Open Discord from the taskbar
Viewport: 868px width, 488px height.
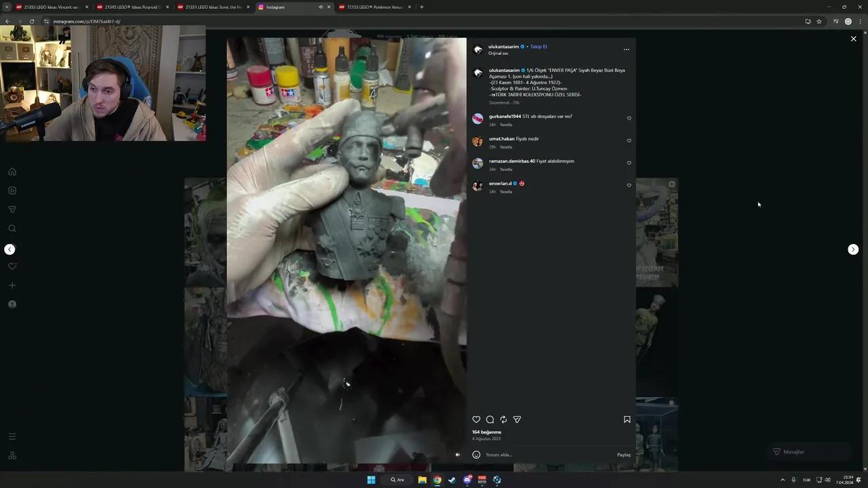[467, 480]
